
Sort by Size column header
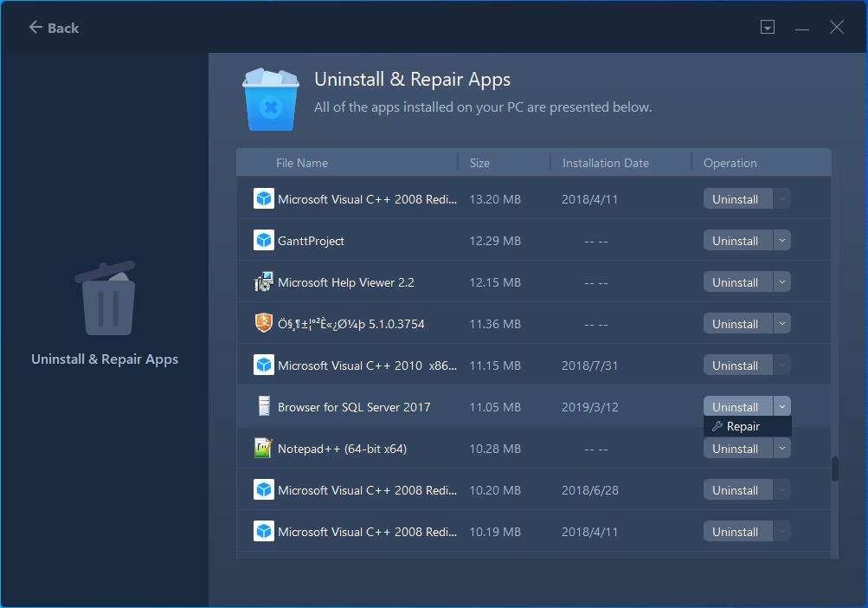pyautogui.click(x=479, y=163)
